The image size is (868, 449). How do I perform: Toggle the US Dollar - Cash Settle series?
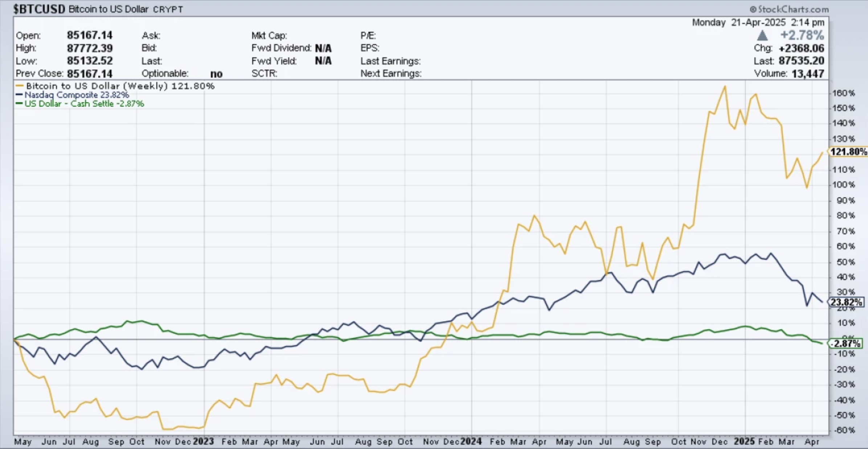coord(83,104)
